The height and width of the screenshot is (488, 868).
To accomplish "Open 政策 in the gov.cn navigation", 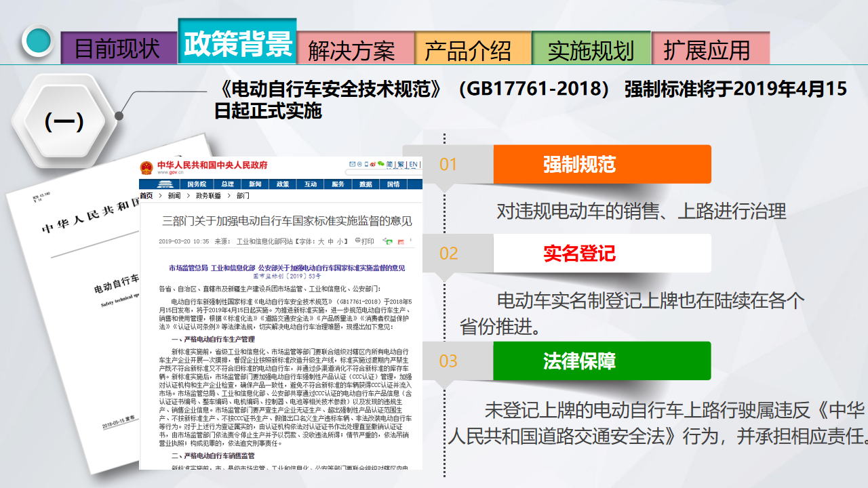I will click(x=283, y=184).
